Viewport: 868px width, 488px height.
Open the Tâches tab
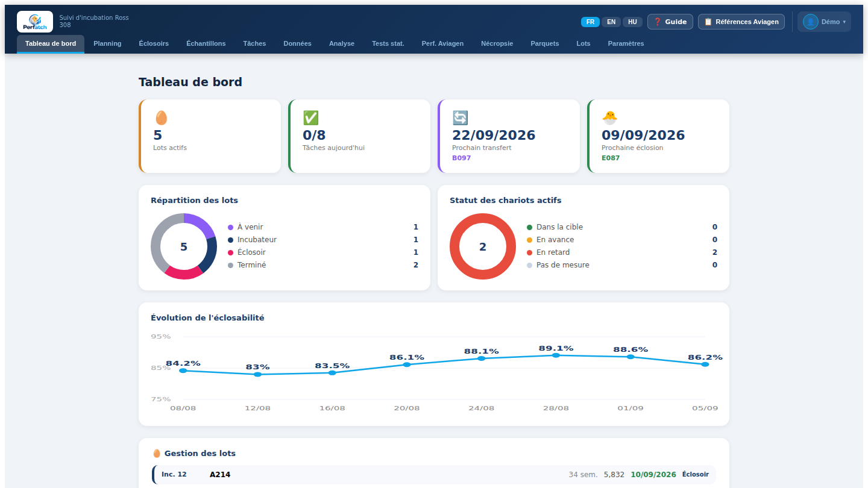point(254,43)
